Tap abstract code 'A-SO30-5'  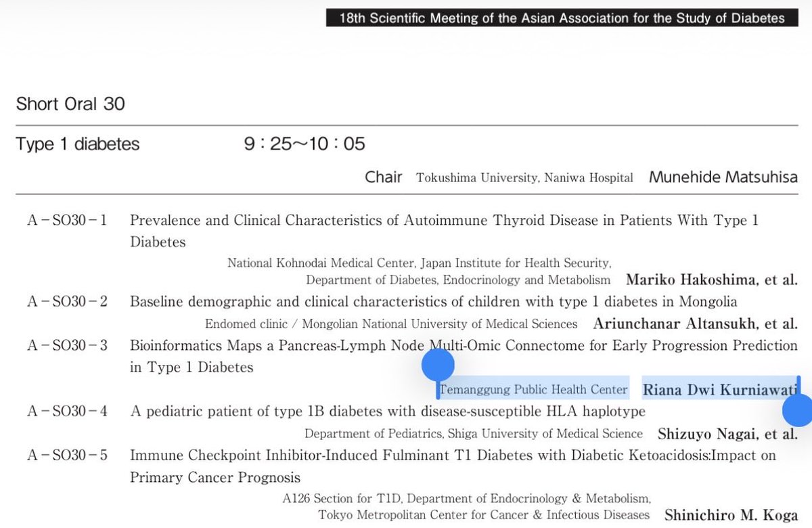pos(67,456)
